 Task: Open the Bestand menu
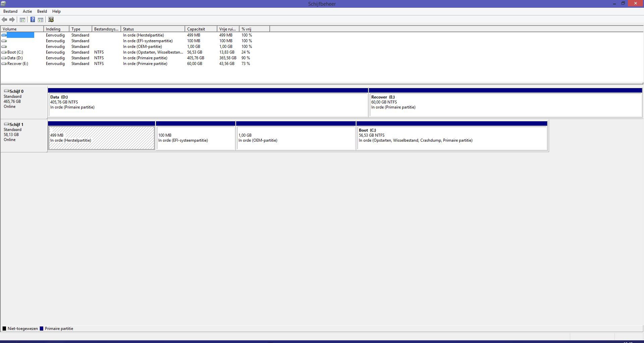[x=10, y=11]
